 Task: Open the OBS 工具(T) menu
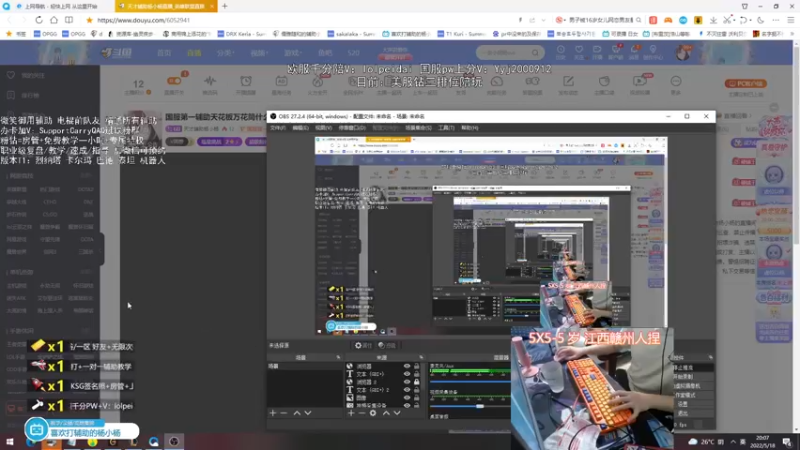point(446,128)
